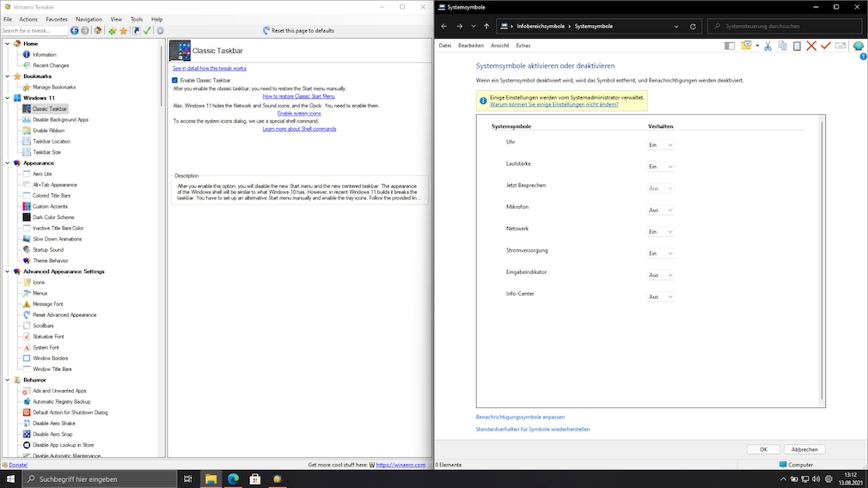This screenshot has height=488, width=868.
Task: Go up one level with the up arrow
Action: coord(486,26)
